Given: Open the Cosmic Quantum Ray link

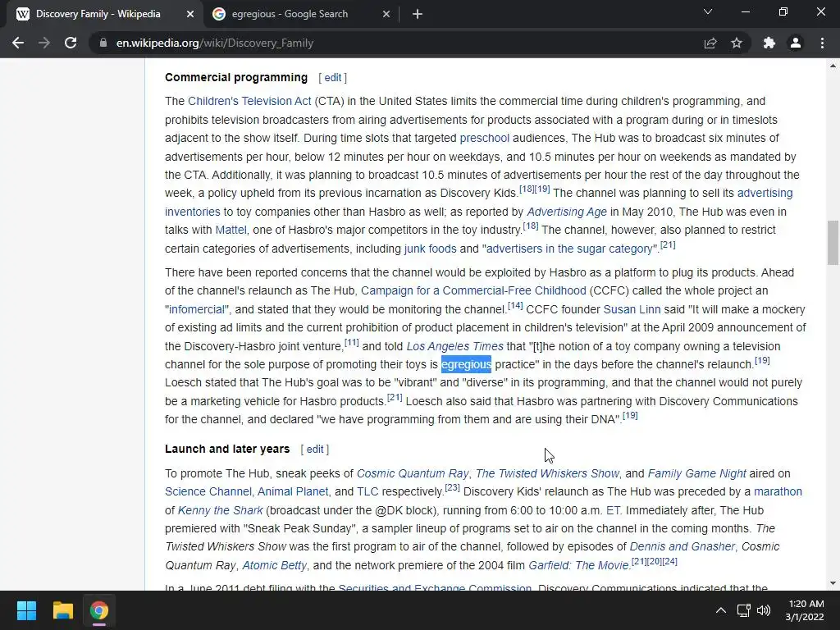Looking at the screenshot, I should (413, 473).
